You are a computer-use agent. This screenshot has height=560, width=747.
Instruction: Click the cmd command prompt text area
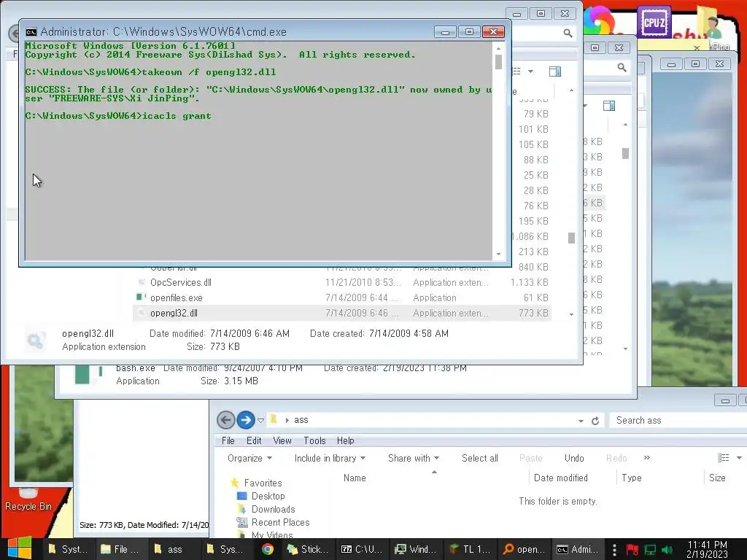[x=258, y=152]
